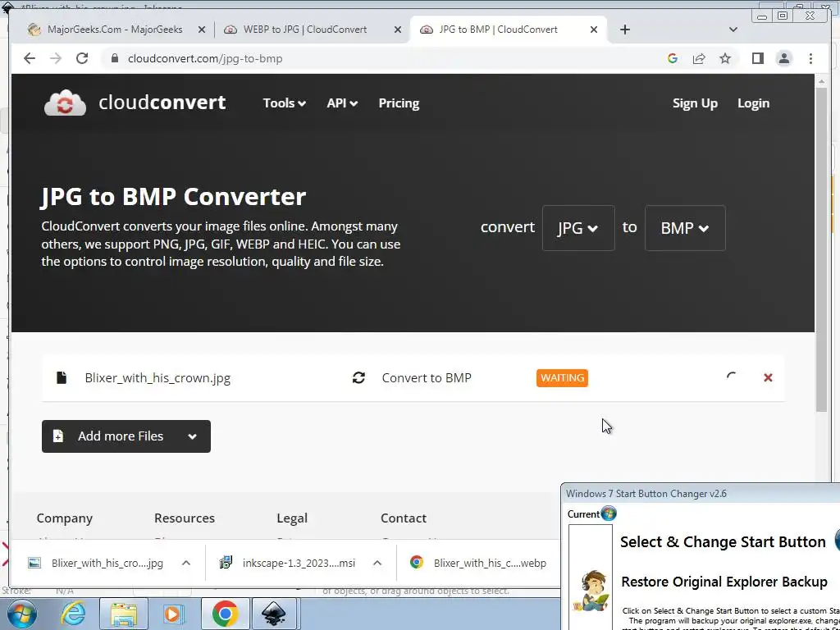Open the browser side panel icon
The height and width of the screenshot is (630, 840).
click(x=757, y=58)
